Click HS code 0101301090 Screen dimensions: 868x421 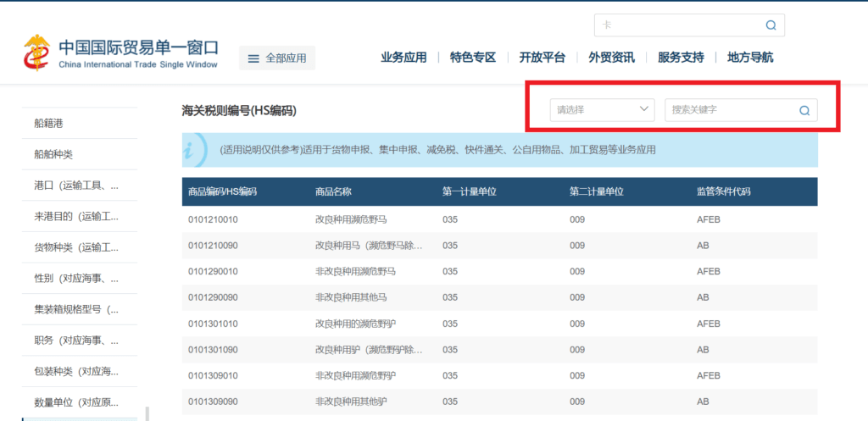point(213,350)
